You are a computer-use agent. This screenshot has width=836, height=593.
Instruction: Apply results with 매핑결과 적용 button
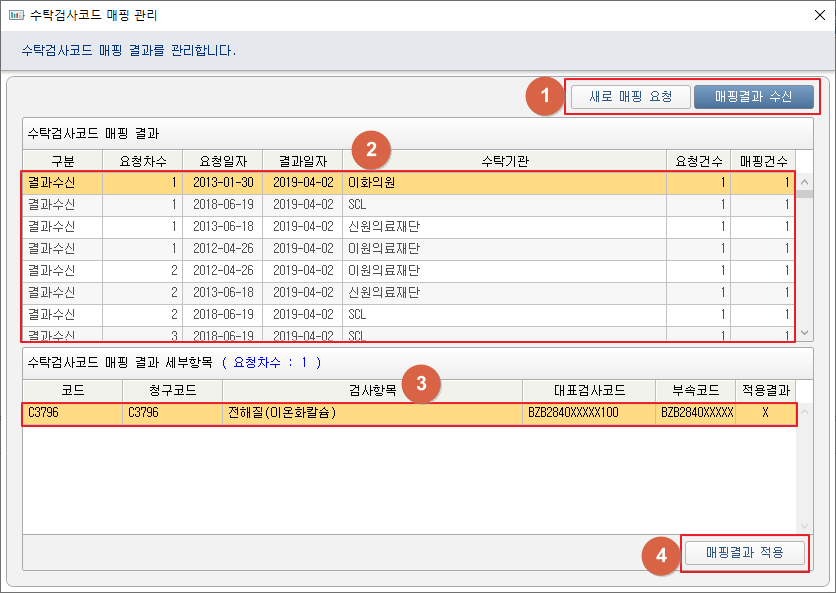click(x=743, y=553)
